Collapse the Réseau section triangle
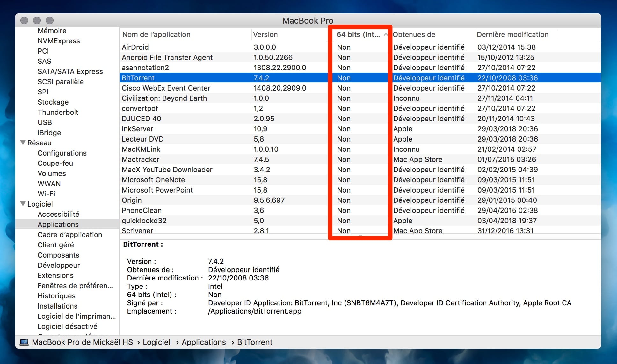Screen dimensions: 617x364 23,142
